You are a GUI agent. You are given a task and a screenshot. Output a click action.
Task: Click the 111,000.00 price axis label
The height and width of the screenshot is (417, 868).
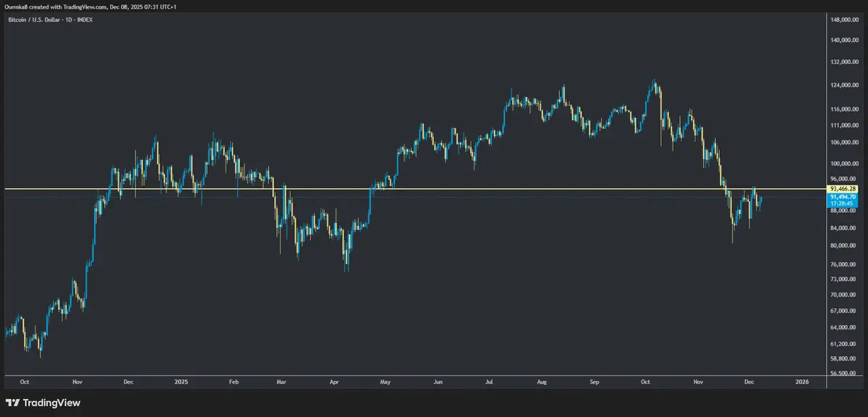[x=844, y=126]
